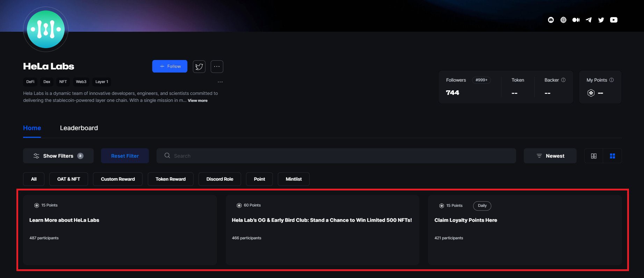
Task: Click the NFT tag
Action: point(63,82)
